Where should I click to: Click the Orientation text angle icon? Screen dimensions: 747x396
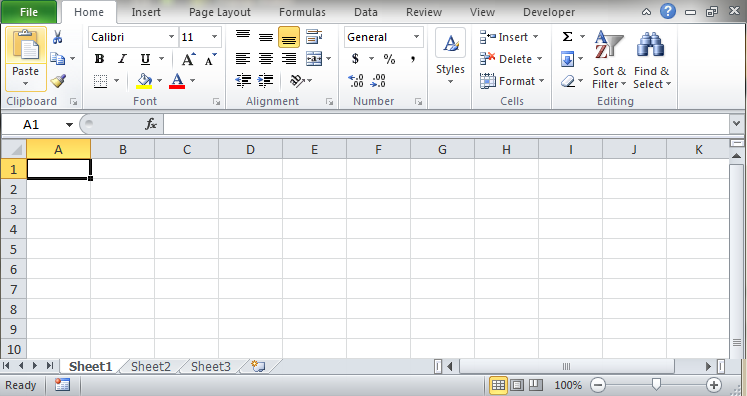point(297,81)
